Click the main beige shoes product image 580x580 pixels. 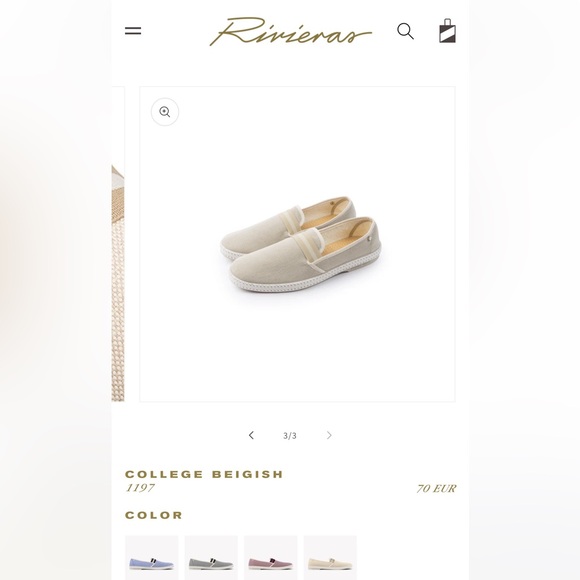point(297,244)
